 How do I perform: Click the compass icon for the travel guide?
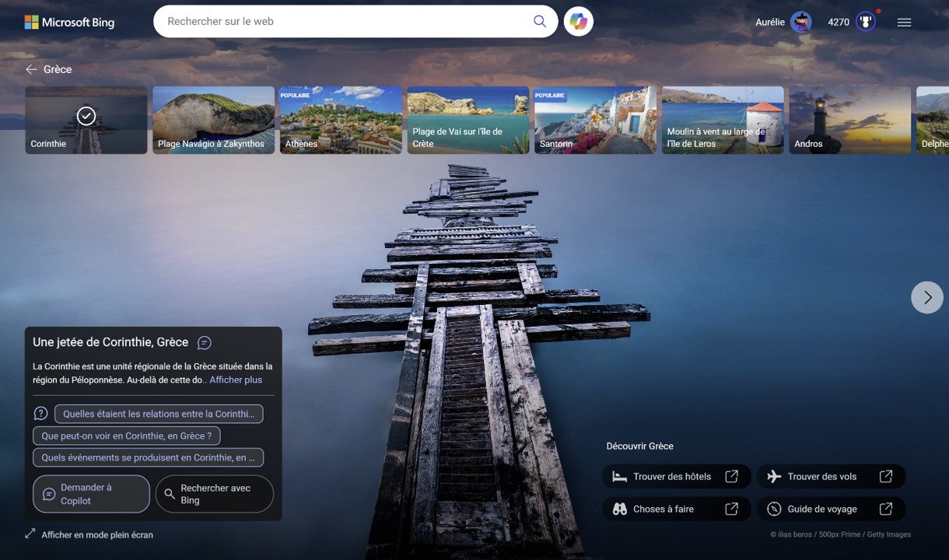(x=774, y=509)
